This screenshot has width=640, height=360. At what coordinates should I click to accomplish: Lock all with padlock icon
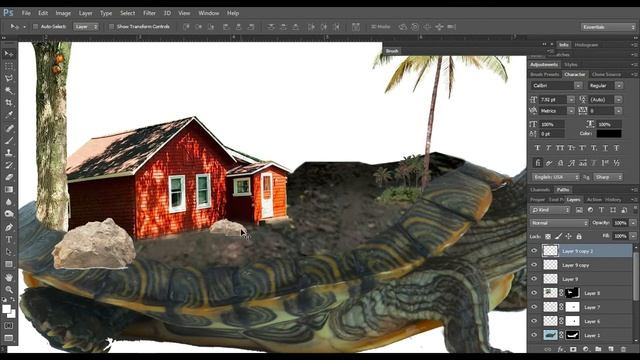click(579, 236)
